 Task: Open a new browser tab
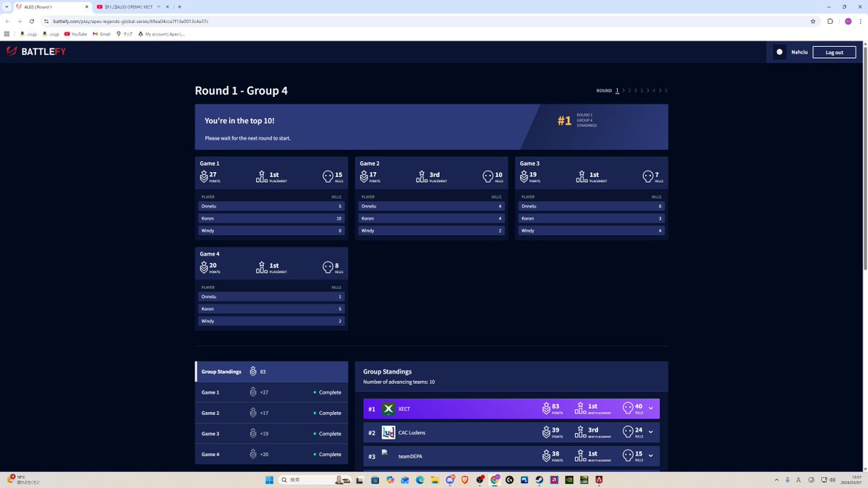tap(179, 7)
